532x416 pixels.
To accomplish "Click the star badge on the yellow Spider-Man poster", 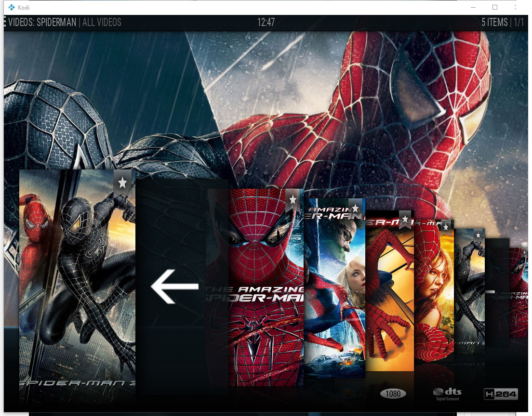I will (x=405, y=220).
